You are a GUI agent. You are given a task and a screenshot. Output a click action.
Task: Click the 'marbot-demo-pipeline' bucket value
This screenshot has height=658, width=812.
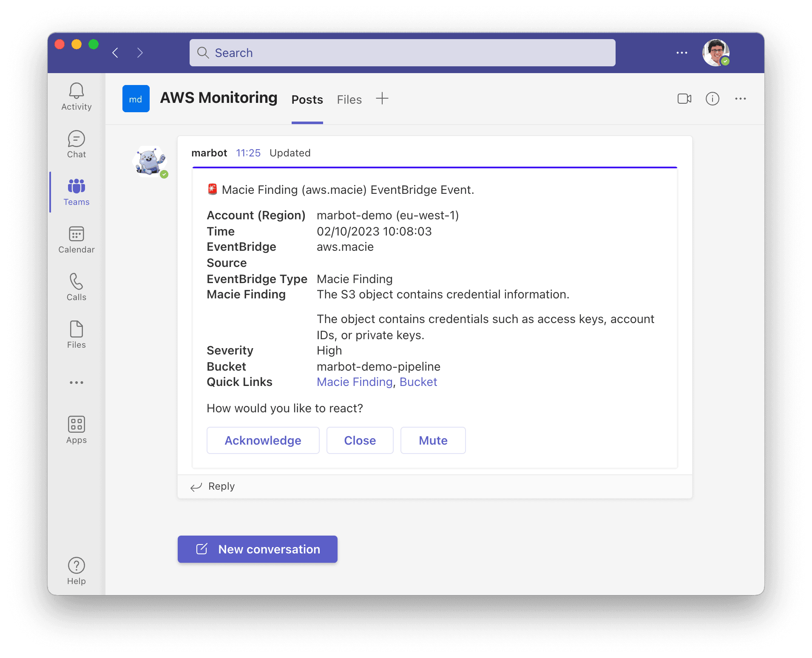(378, 366)
